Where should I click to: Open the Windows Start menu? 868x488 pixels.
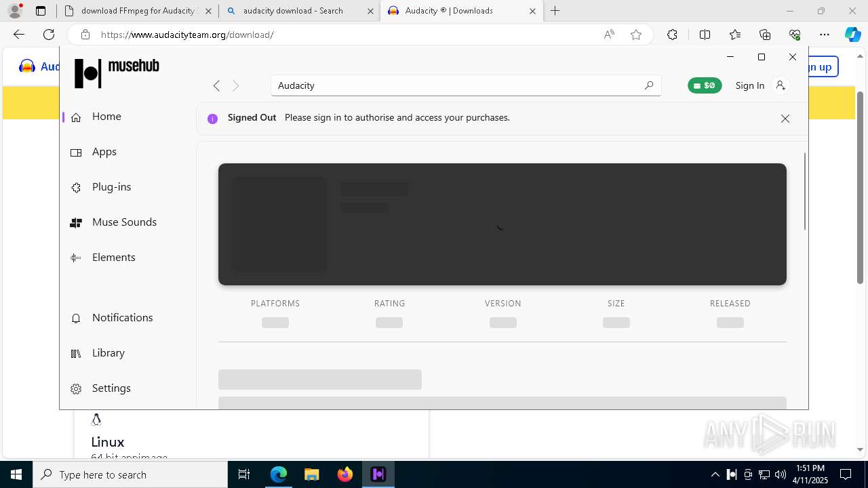(x=16, y=474)
